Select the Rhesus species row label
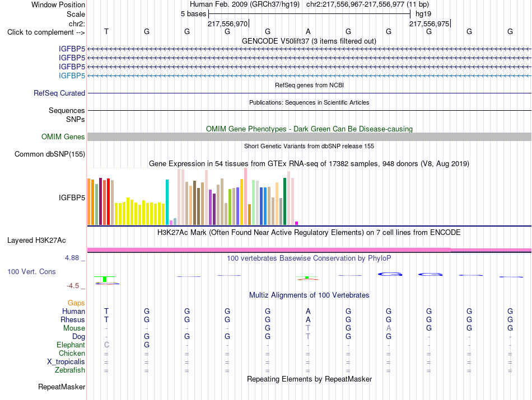The height and width of the screenshot is (400, 532). click(73, 319)
